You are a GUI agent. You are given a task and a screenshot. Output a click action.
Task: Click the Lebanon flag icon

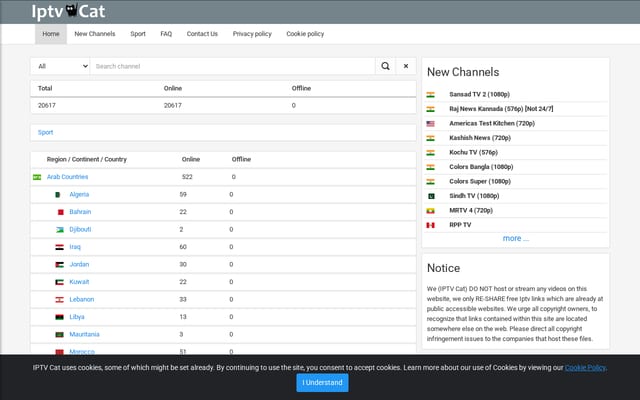tap(60, 300)
